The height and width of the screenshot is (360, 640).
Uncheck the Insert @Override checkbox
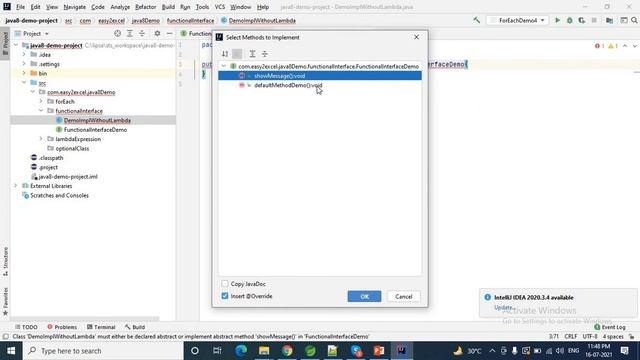tap(225, 296)
